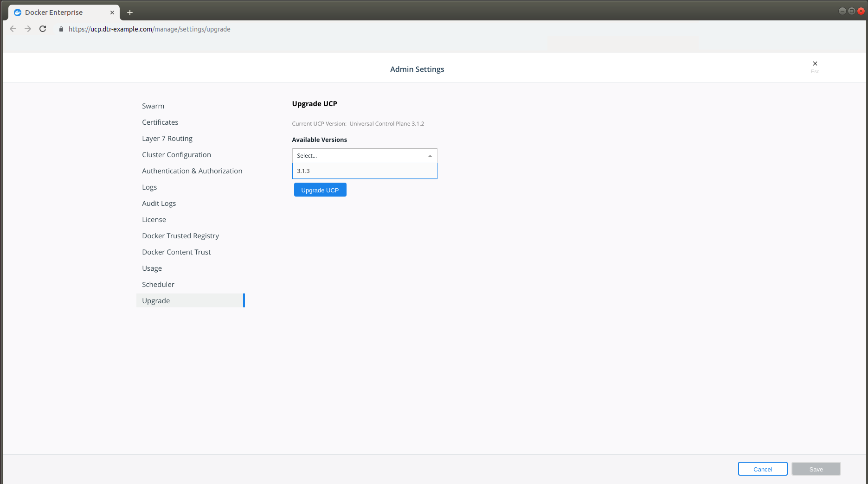Viewport: 868px width, 484px height.
Task: Open Authentication & Authorization settings
Action: click(x=192, y=171)
